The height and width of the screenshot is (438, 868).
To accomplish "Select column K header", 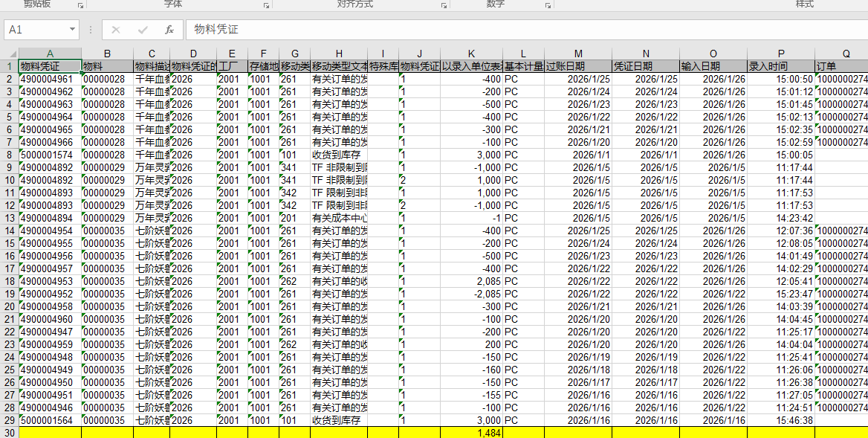I will pos(471,54).
